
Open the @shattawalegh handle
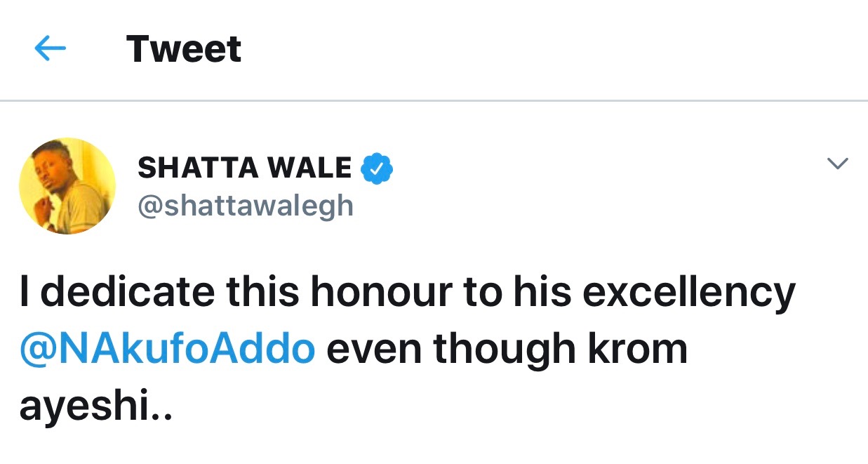click(246, 206)
